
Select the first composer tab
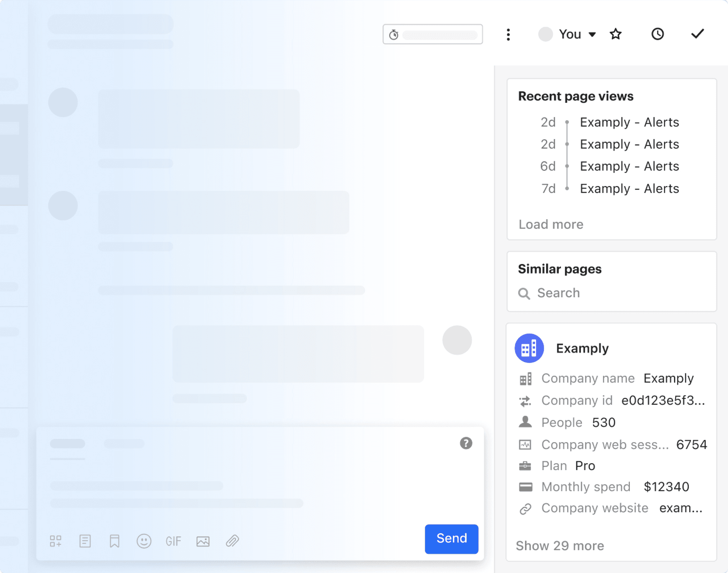(68, 444)
